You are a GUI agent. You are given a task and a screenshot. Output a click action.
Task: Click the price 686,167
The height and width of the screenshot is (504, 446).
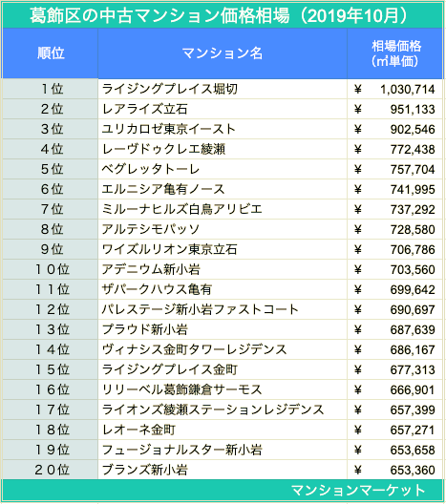(413, 349)
